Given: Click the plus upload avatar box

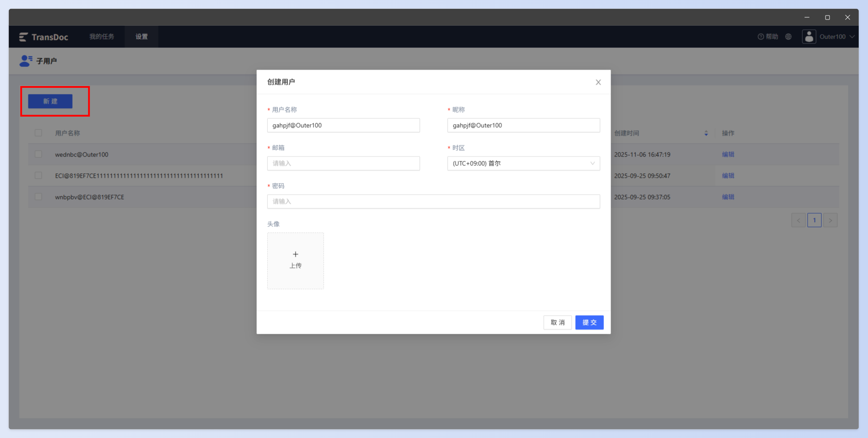Looking at the screenshot, I should point(296,261).
